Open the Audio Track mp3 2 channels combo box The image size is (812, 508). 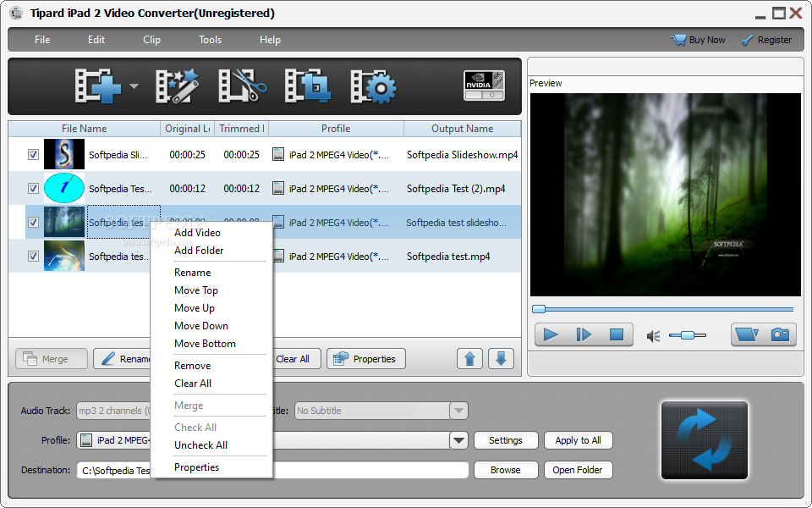pos(113,411)
